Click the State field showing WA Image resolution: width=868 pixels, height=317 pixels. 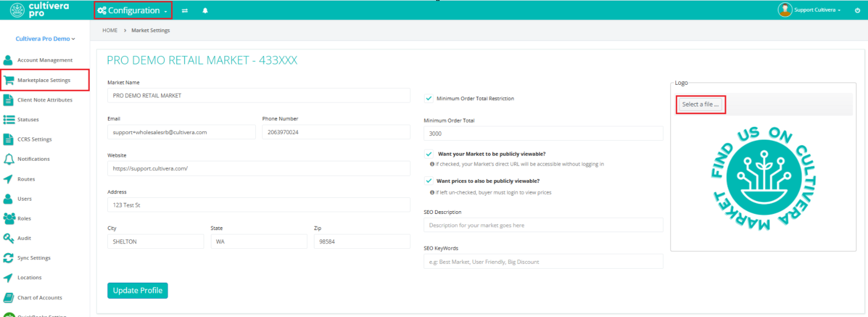coord(259,242)
